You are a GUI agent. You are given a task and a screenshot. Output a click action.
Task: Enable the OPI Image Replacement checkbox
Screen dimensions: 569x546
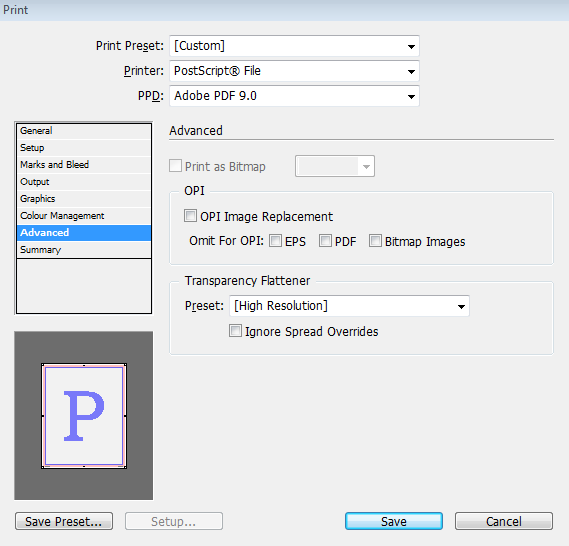coord(191,215)
